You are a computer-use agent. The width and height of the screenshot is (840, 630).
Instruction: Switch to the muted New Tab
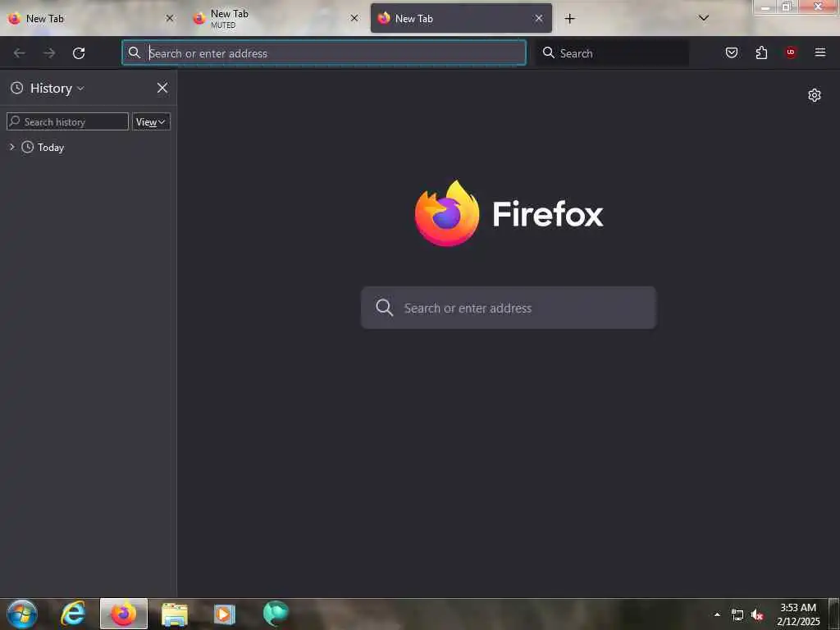(274, 19)
